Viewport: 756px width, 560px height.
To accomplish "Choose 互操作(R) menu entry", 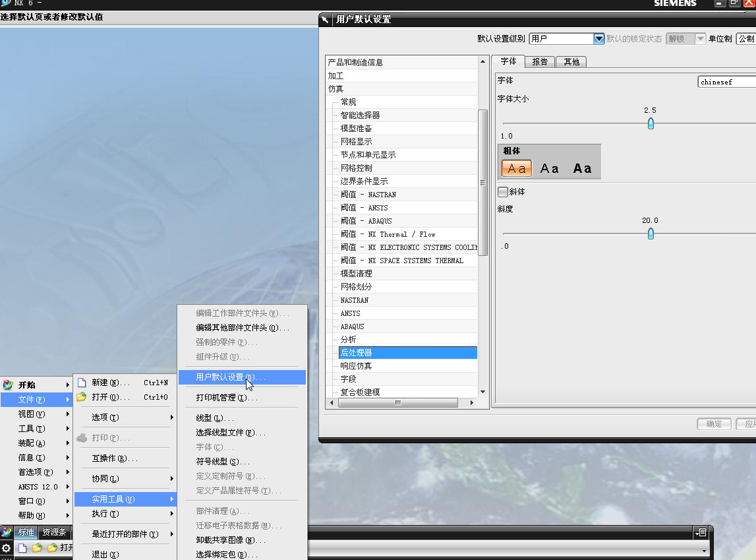I will 126,458.
